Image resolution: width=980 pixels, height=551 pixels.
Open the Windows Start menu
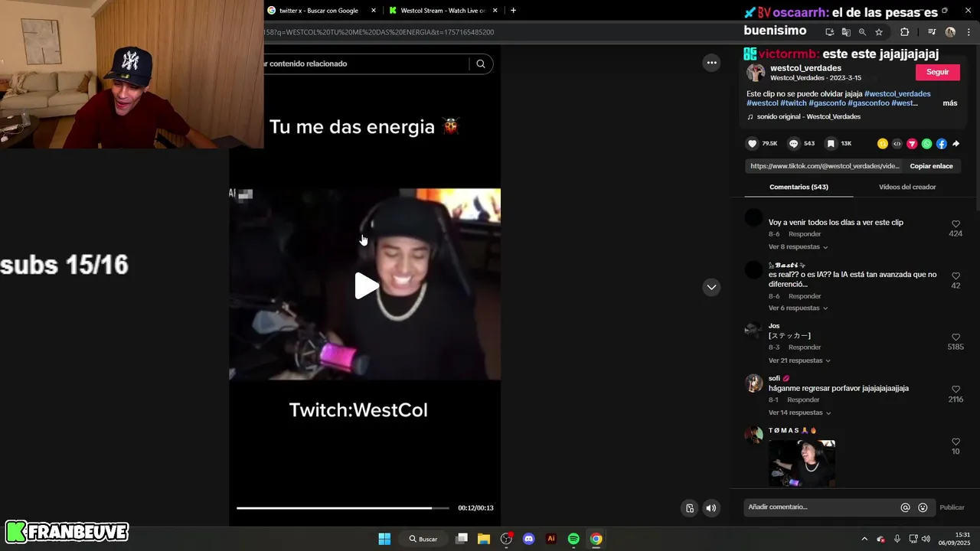point(384,539)
